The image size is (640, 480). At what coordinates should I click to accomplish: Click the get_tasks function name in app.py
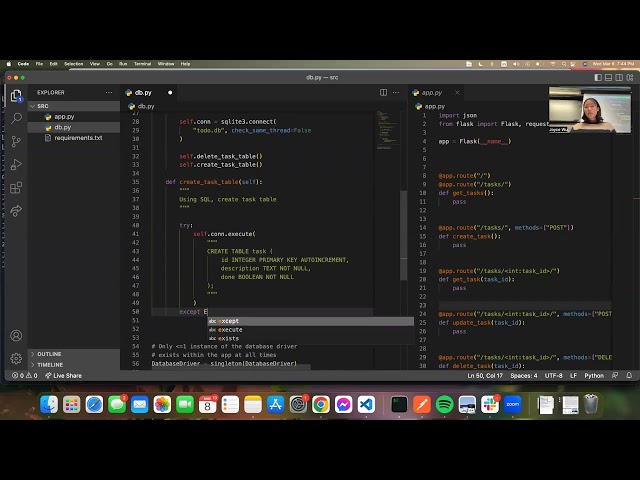(468, 193)
